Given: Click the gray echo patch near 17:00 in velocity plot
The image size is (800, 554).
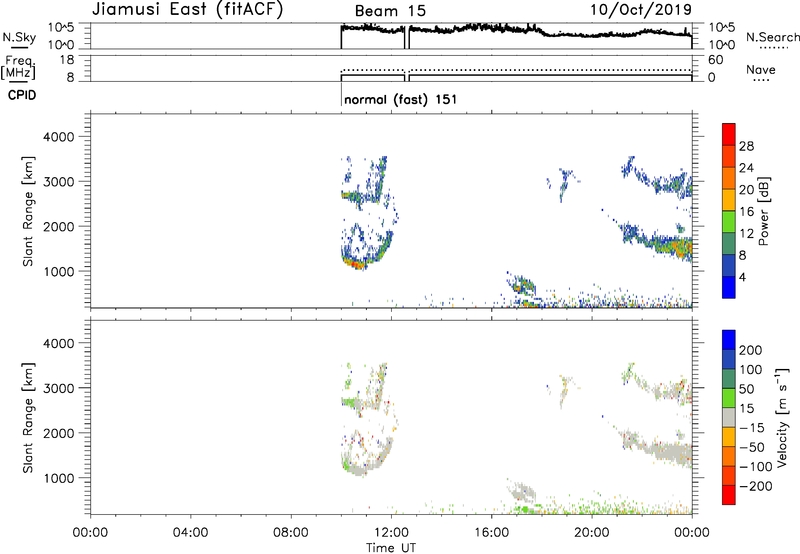Looking at the screenshot, I should (523, 493).
